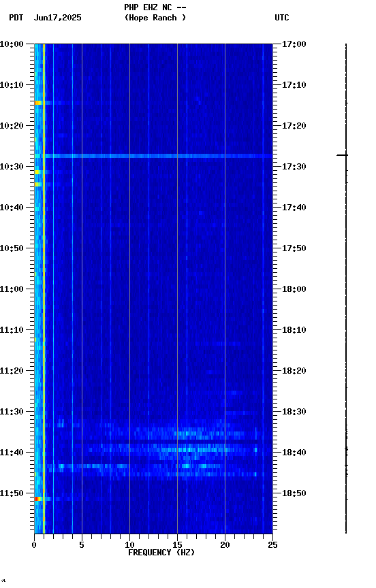Click the yellow low-frequency burst near 10:31
Screen dimensions: 376x588
pyautogui.click(x=37, y=172)
